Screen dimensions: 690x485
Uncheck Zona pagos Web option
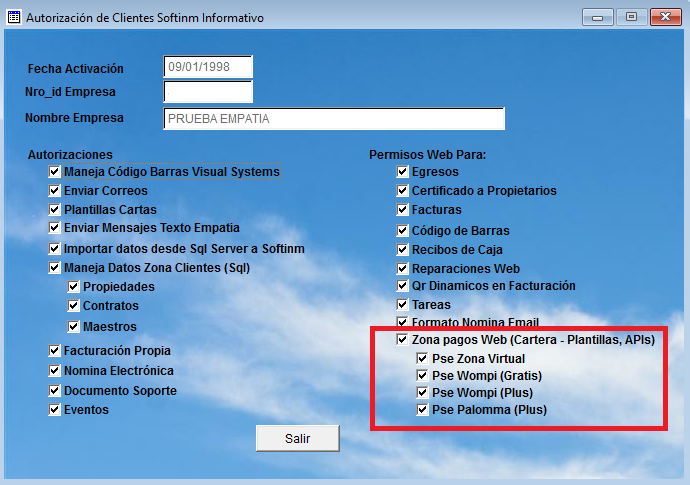[x=402, y=339]
